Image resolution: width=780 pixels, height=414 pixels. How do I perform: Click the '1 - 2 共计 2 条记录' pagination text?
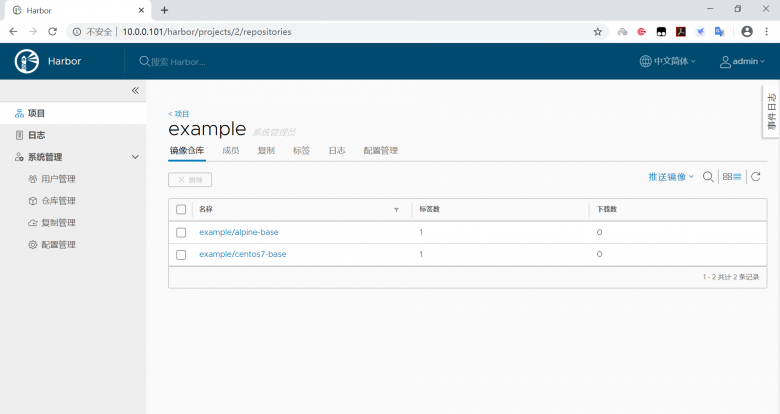731,277
